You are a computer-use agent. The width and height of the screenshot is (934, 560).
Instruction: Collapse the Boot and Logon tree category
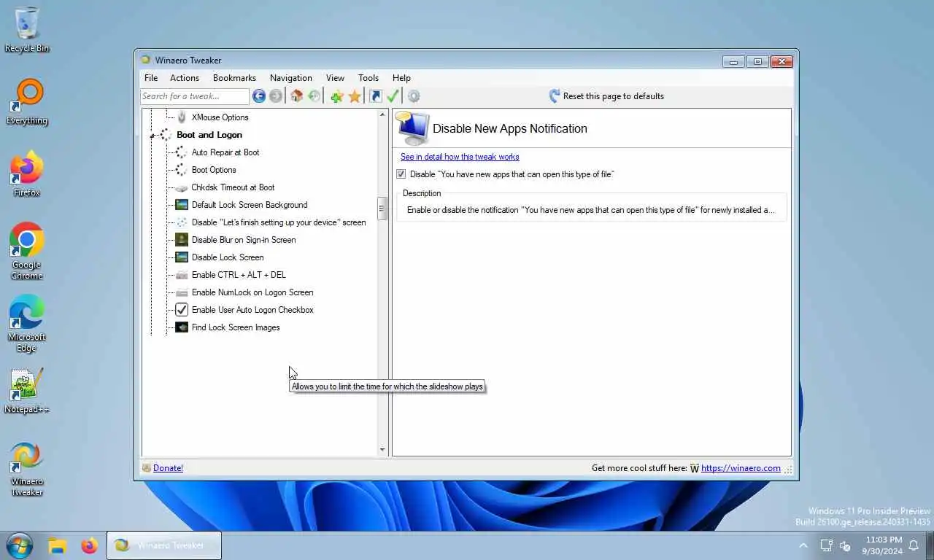click(153, 136)
